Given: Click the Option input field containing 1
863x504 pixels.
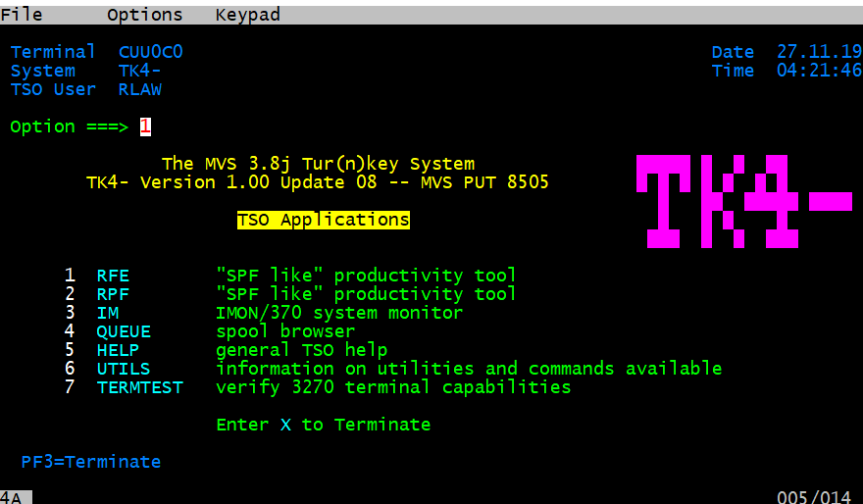Looking at the screenshot, I should pos(145,126).
